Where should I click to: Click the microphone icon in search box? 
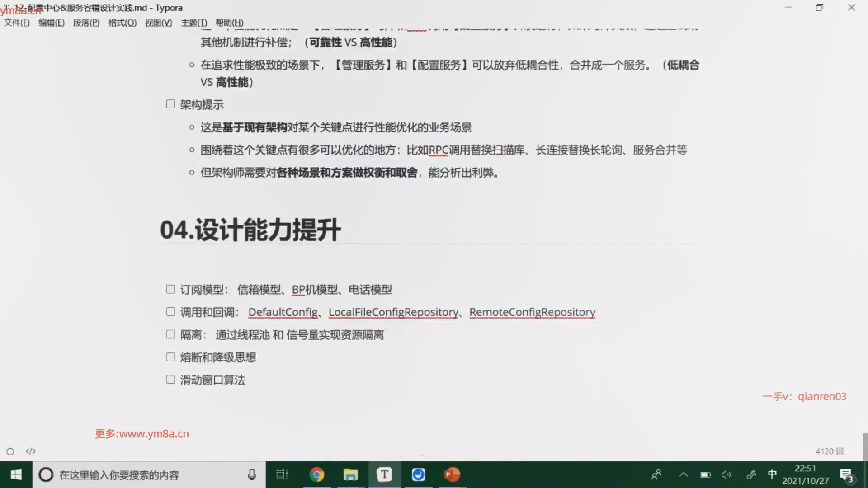click(252, 474)
